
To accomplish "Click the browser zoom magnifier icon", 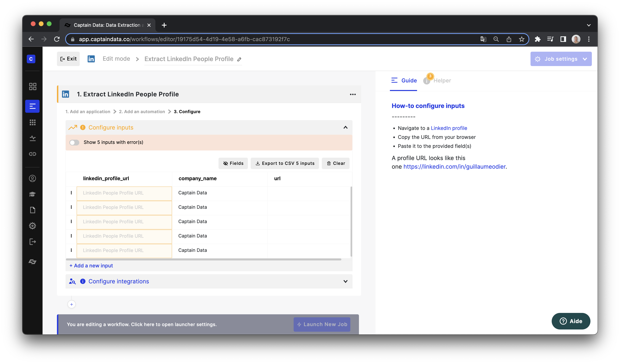I will point(496,39).
